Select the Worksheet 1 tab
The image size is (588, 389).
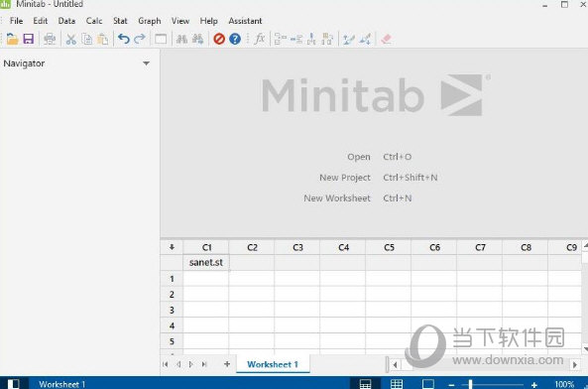273,364
